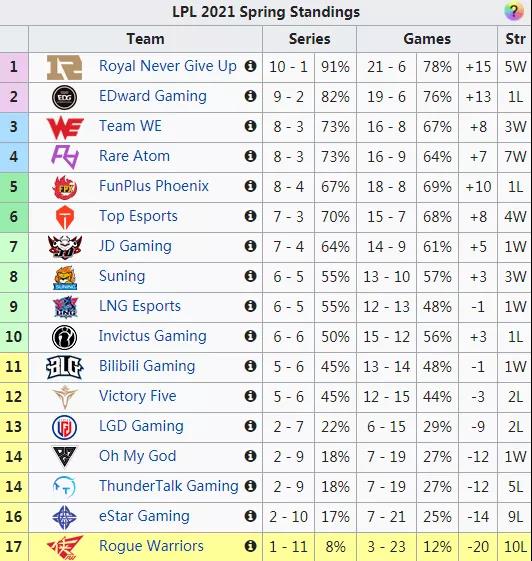Click the Games column header
The width and height of the screenshot is (532, 561).
pyautogui.click(x=427, y=39)
